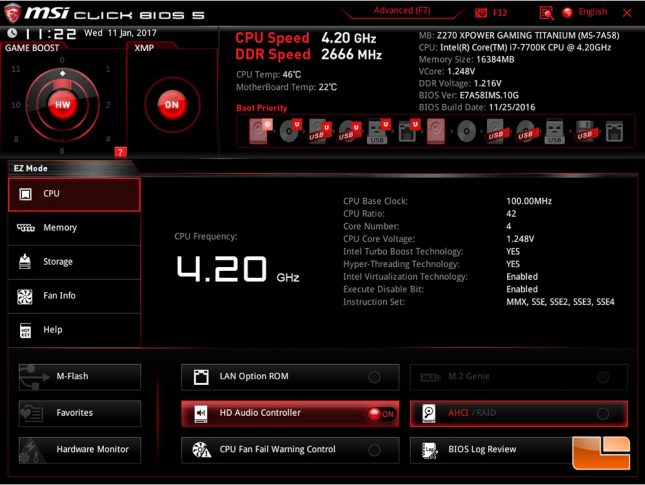Open the search magnifier icon in the header
Viewport: 645px width, 485px height.
(547, 13)
